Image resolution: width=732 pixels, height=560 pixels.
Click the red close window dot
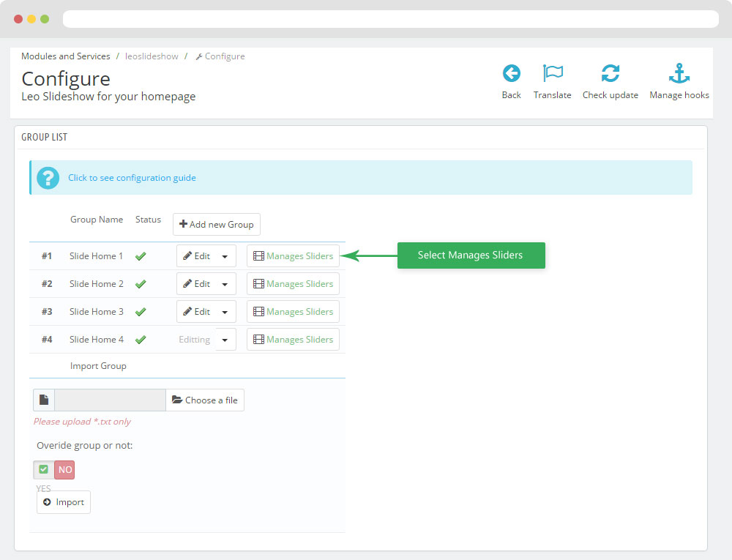pyautogui.click(x=18, y=19)
